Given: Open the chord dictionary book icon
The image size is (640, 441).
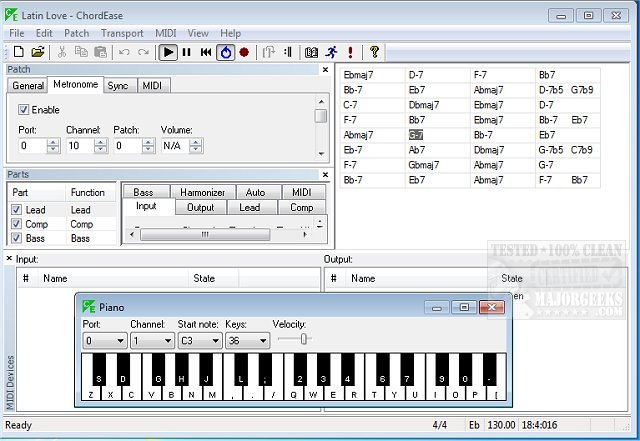Looking at the screenshot, I should tap(311, 52).
